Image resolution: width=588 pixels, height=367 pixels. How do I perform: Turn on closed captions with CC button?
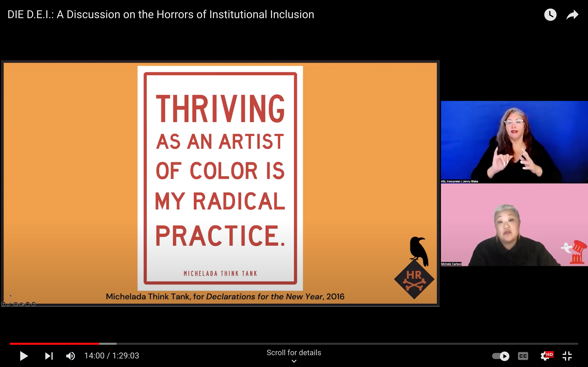[523, 356]
